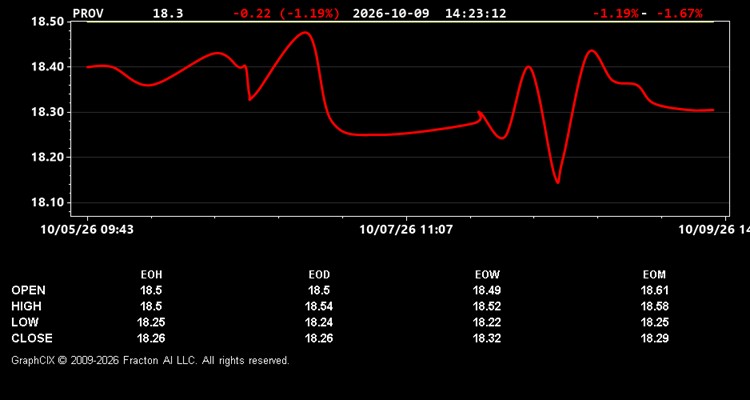Select the EOD column header

(x=319, y=275)
